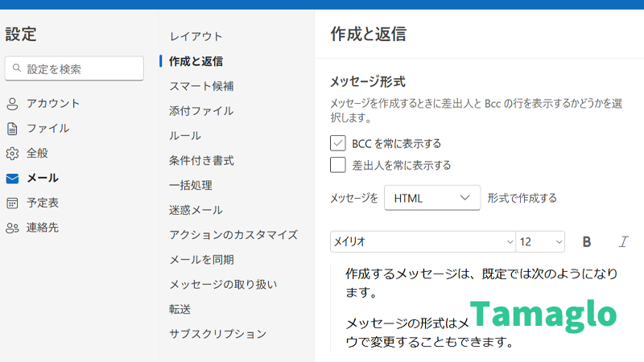Open the HTML message format dropdown
644x362 pixels.
point(432,198)
